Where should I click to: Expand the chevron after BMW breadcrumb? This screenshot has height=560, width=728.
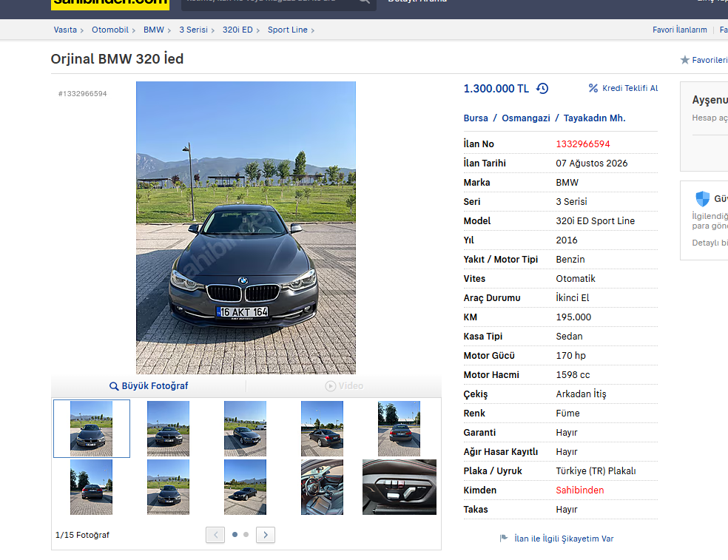169,30
